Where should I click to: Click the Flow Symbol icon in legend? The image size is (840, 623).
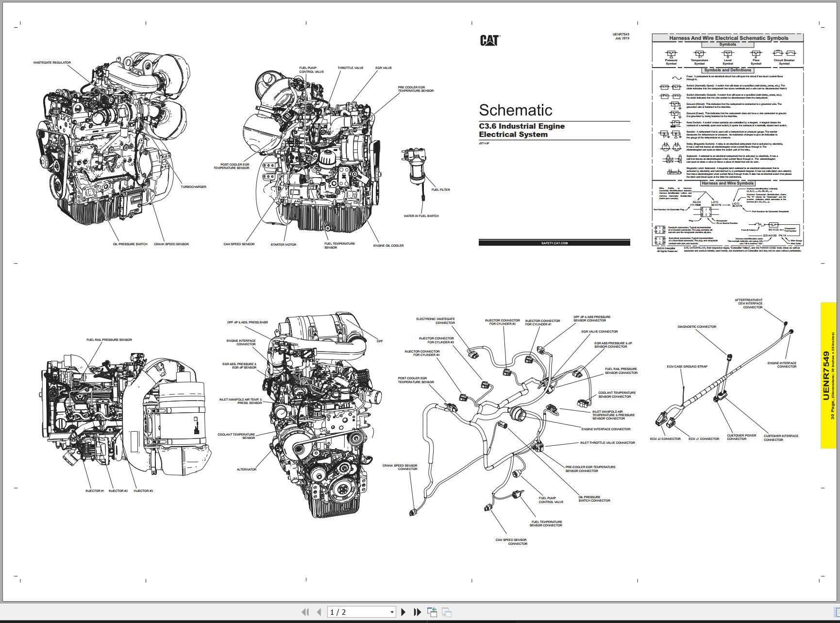point(756,53)
